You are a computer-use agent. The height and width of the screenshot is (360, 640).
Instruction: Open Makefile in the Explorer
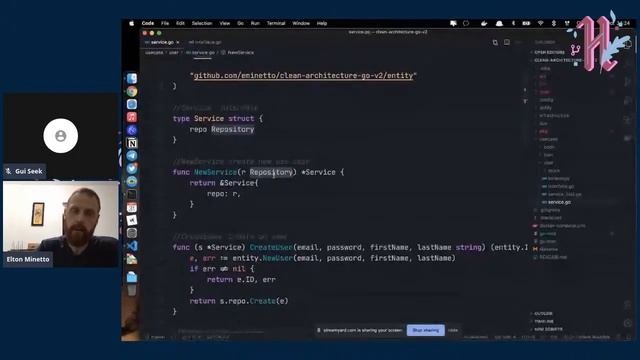click(x=549, y=249)
